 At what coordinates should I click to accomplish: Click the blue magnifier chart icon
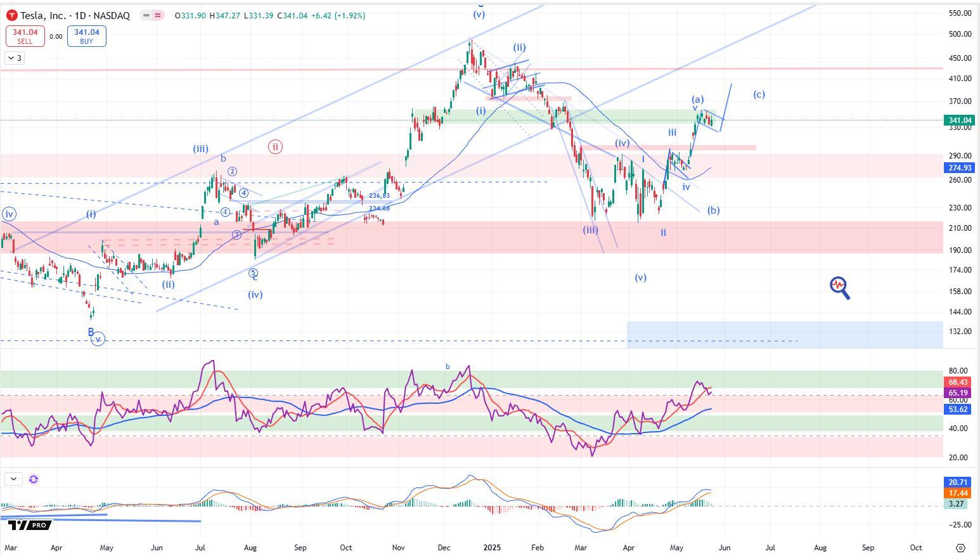tap(839, 288)
